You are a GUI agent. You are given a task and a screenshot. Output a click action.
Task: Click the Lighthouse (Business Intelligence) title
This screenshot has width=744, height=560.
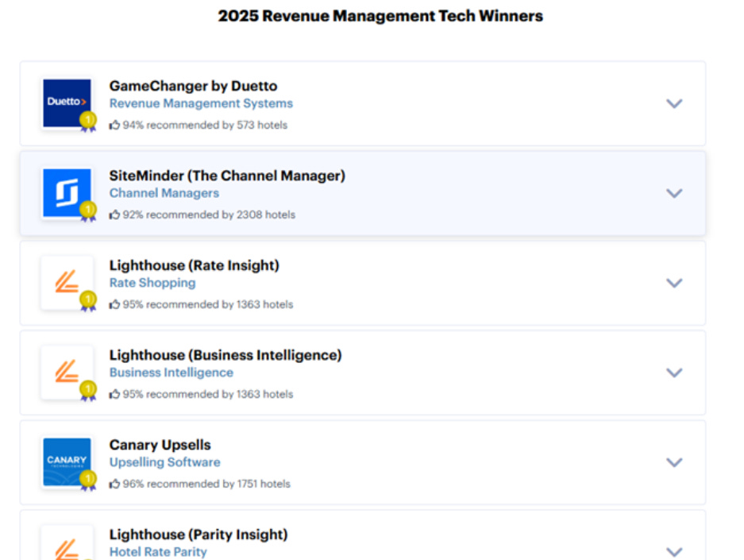(226, 355)
